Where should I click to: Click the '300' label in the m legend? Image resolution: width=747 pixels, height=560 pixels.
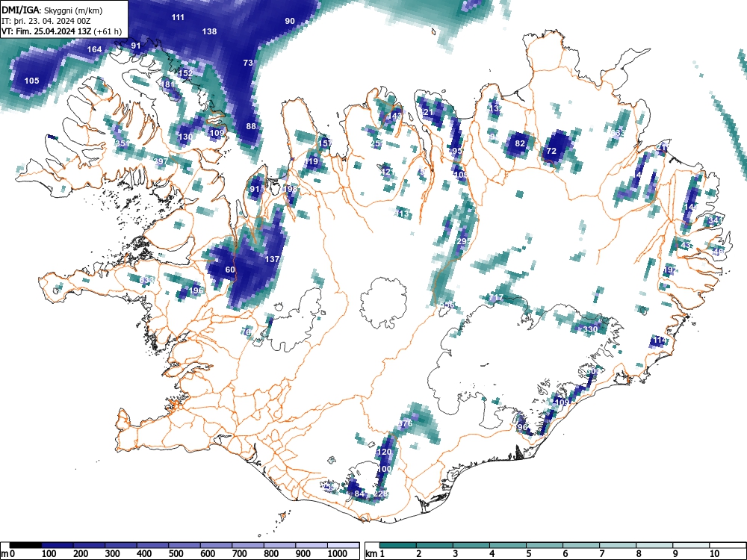112,553
